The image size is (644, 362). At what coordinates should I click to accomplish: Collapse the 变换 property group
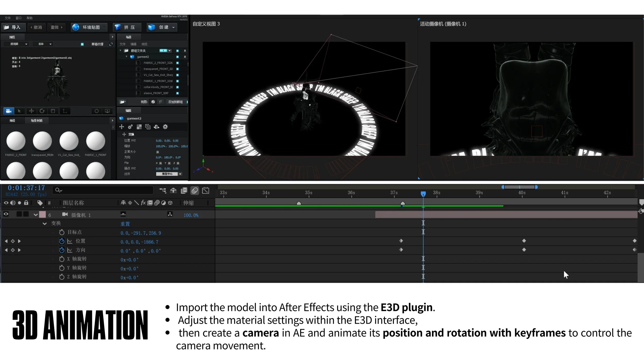(45, 223)
